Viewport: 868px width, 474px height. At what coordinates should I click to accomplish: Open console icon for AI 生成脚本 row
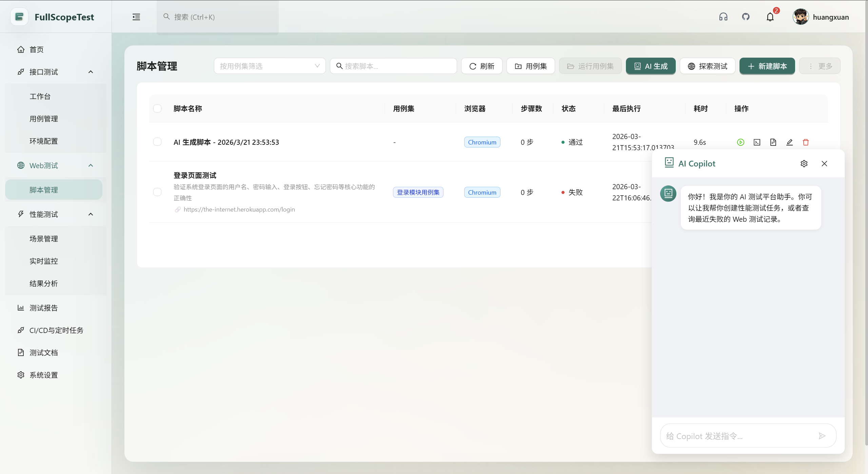(757, 142)
